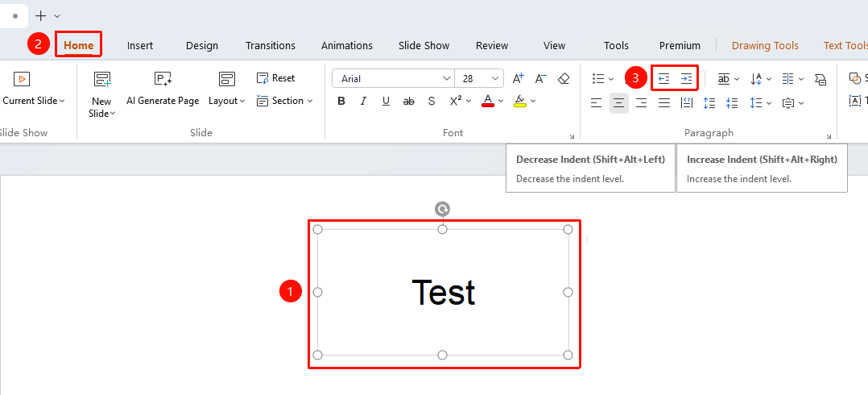The width and height of the screenshot is (868, 395).
Task: Open the Animations tab
Action: [347, 45]
